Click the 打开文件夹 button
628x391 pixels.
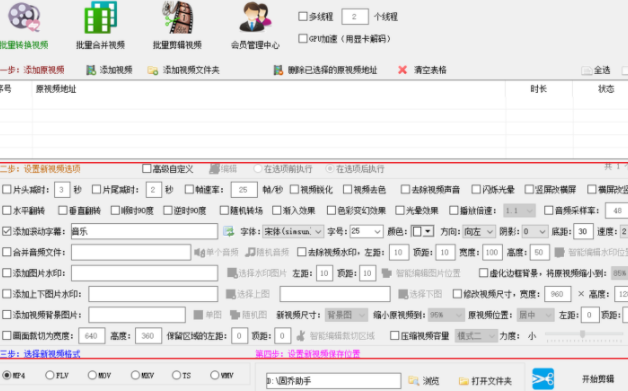[x=485, y=381]
